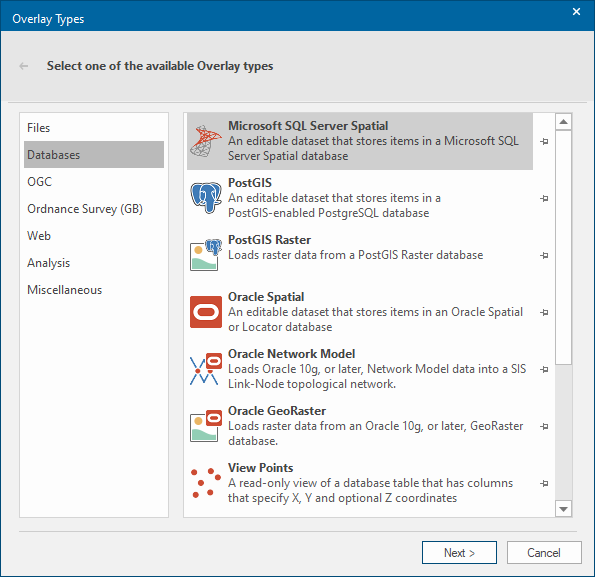
Task: Click the scrollbar down arrow
Action: click(x=564, y=509)
